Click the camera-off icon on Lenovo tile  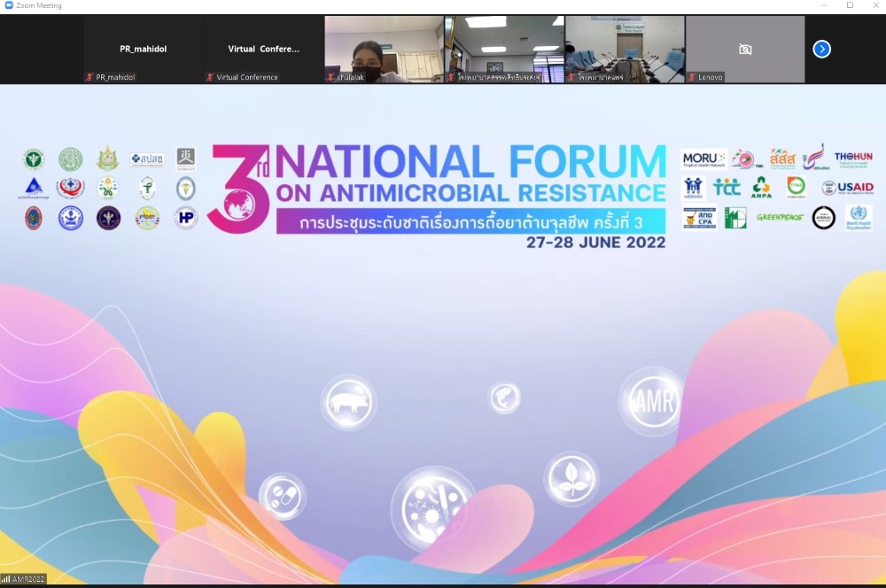tap(745, 50)
